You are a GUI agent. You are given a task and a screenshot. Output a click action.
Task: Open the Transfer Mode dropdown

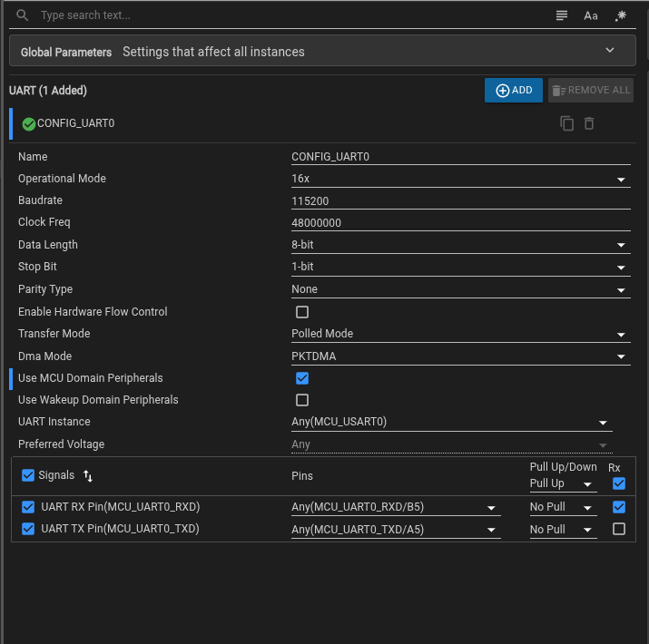pyautogui.click(x=461, y=334)
